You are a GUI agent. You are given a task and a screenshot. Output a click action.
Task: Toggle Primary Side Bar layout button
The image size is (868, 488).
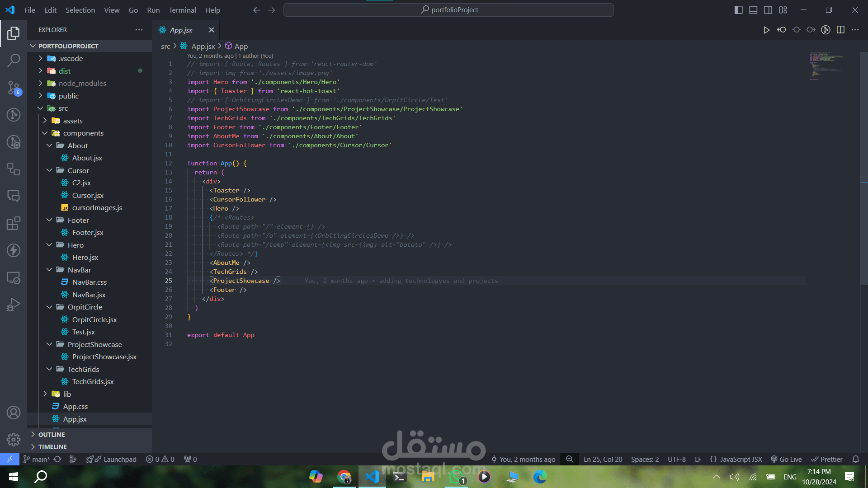tap(738, 10)
